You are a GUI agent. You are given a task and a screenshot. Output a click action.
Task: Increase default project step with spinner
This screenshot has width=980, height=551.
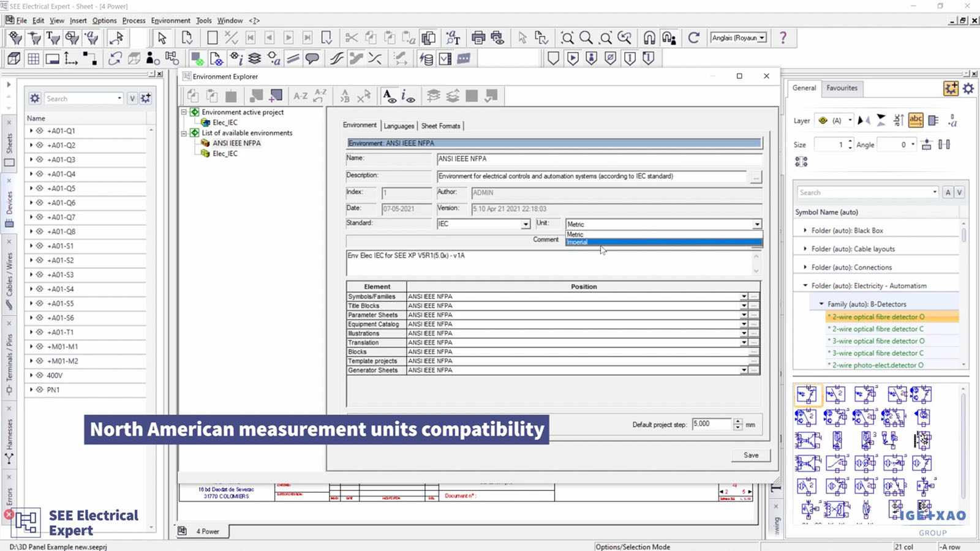737,421
